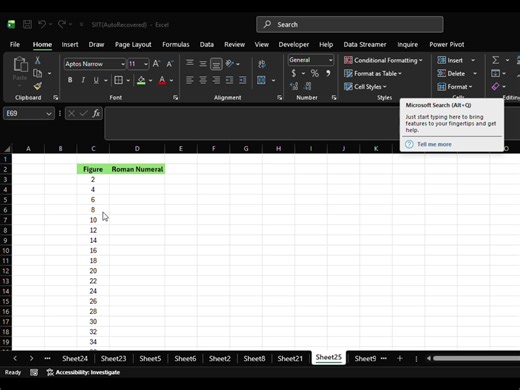Click the New sheet plus button

click(400, 359)
